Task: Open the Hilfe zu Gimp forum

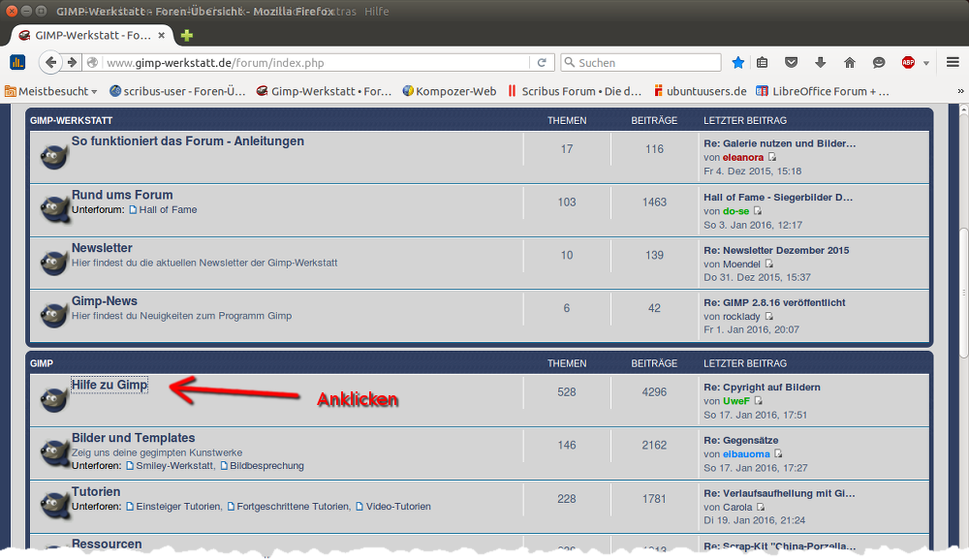Action: pos(109,385)
